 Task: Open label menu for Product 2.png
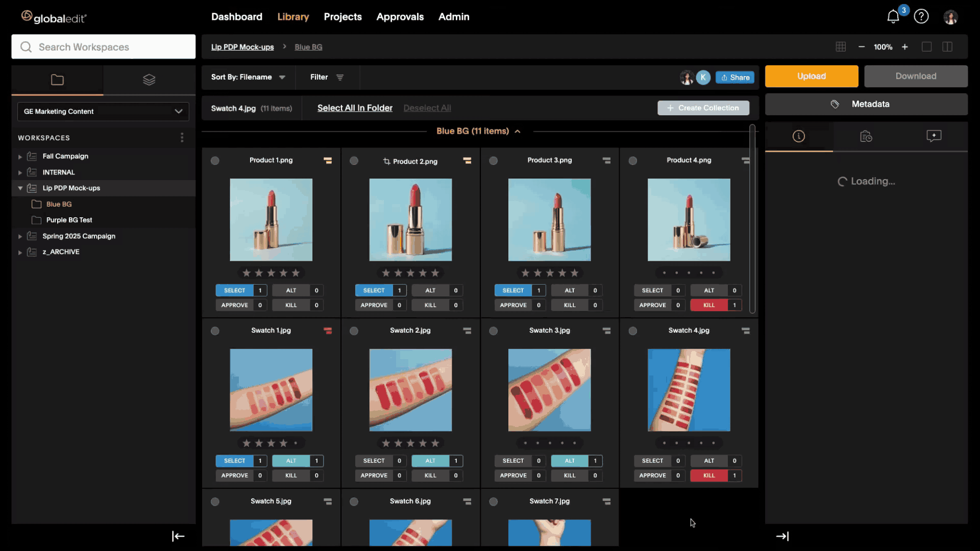pyautogui.click(x=467, y=161)
